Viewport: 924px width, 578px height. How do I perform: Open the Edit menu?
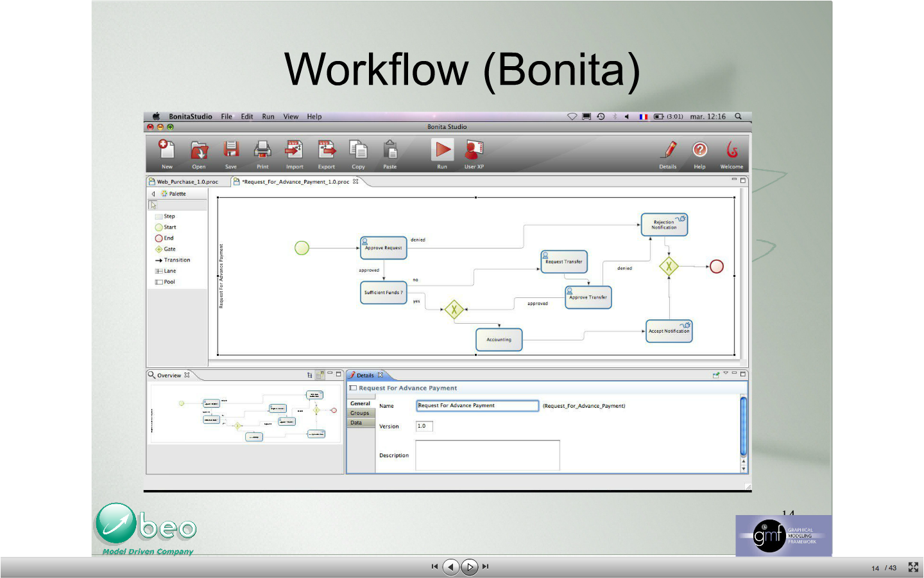coord(247,117)
